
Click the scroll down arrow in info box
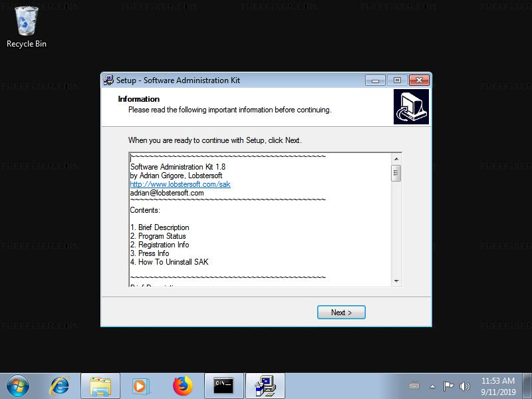coord(396,281)
